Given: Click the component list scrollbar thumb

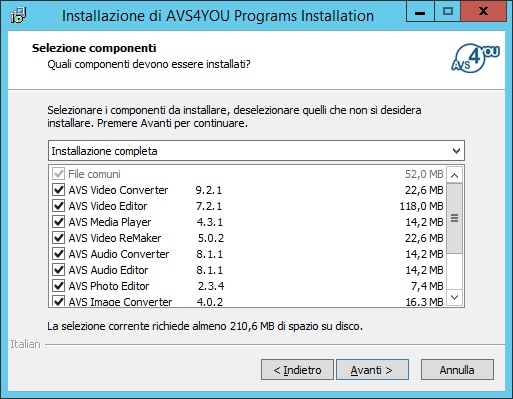Looking at the screenshot, I should coord(455,218).
